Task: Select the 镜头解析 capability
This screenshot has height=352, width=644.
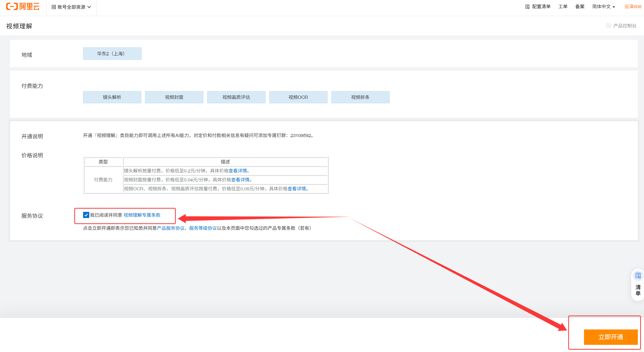Action: pos(112,97)
